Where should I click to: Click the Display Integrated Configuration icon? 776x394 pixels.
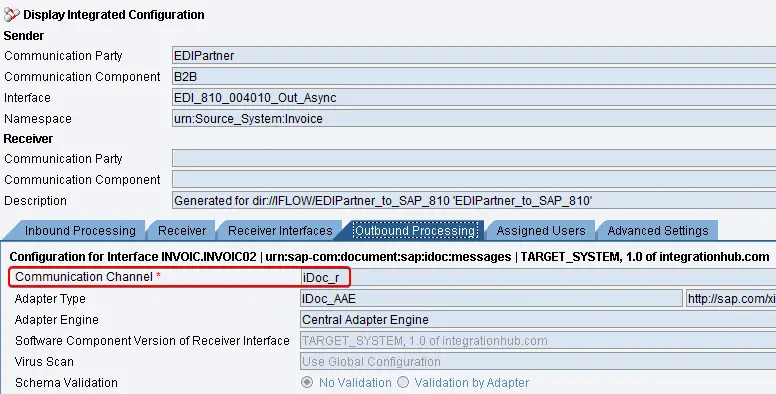tap(11, 15)
